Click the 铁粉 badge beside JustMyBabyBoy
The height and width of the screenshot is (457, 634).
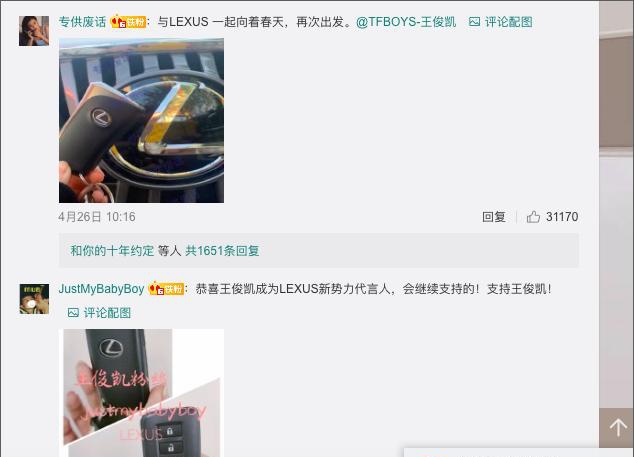pos(166,289)
